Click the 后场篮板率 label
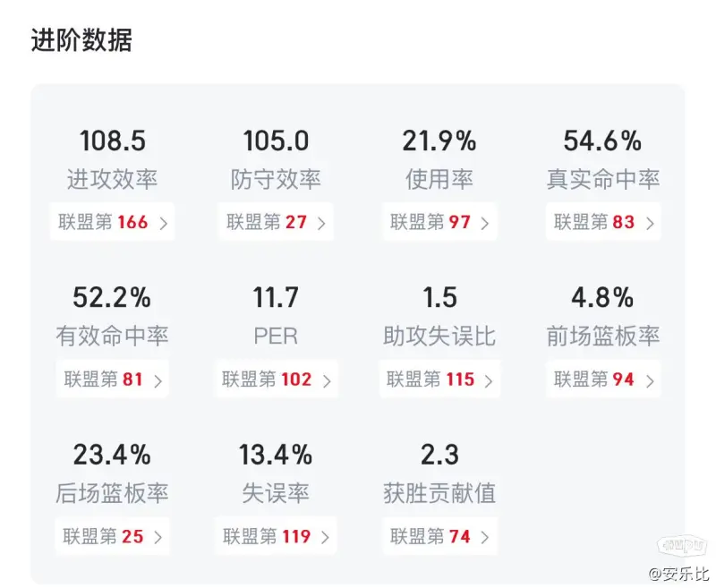This screenshot has width=716, height=588. (113, 493)
